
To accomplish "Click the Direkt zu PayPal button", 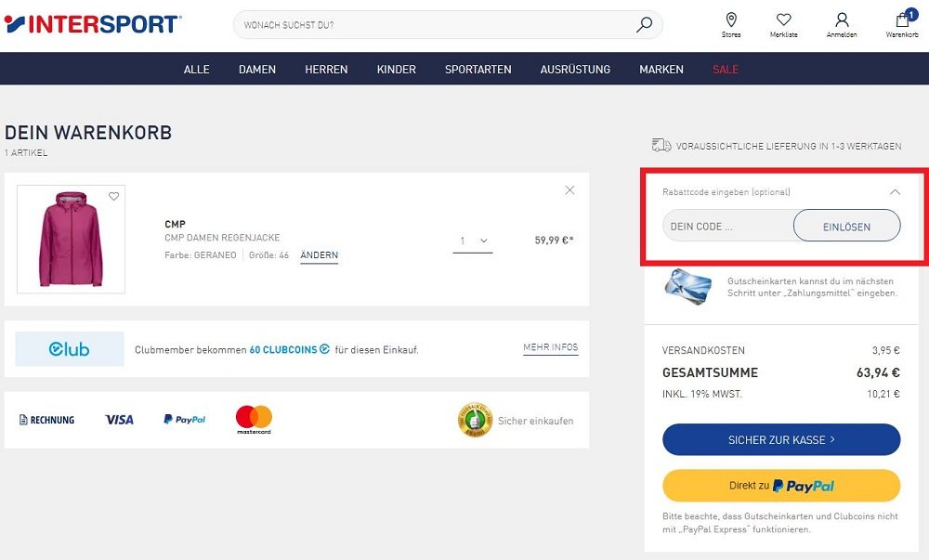I will pyautogui.click(x=781, y=486).
